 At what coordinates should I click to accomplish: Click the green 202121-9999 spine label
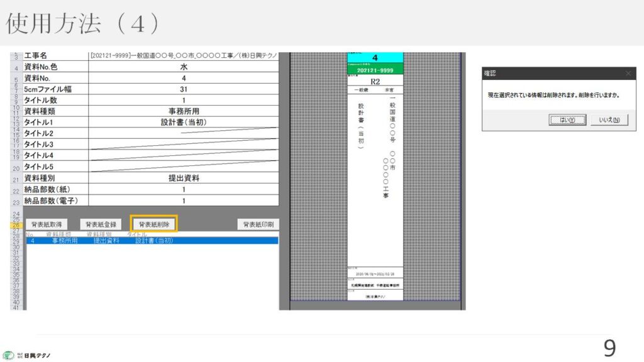coord(375,70)
